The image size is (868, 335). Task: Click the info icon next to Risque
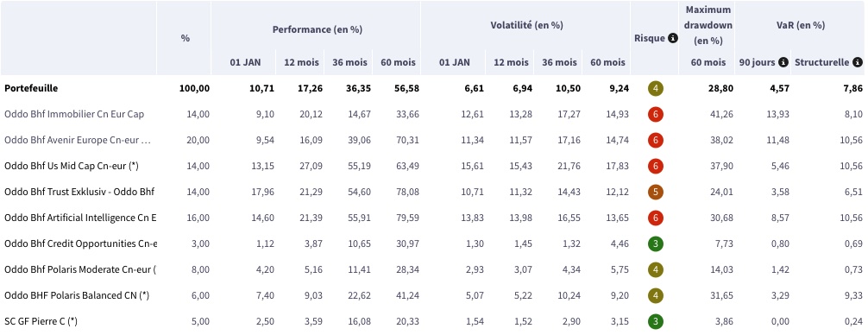[x=673, y=38]
